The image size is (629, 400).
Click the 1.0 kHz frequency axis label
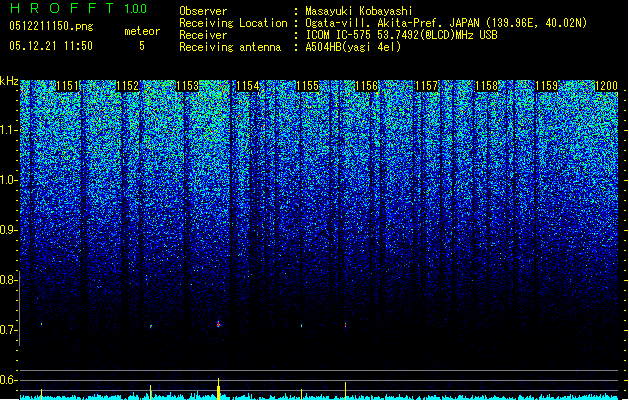click(8, 180)
